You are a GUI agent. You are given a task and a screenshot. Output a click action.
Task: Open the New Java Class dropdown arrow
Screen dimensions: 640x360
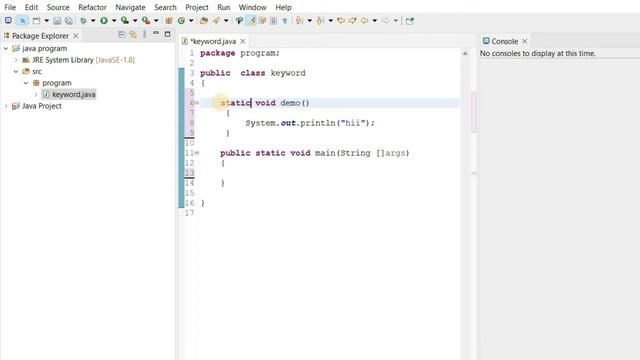[191, 20]
